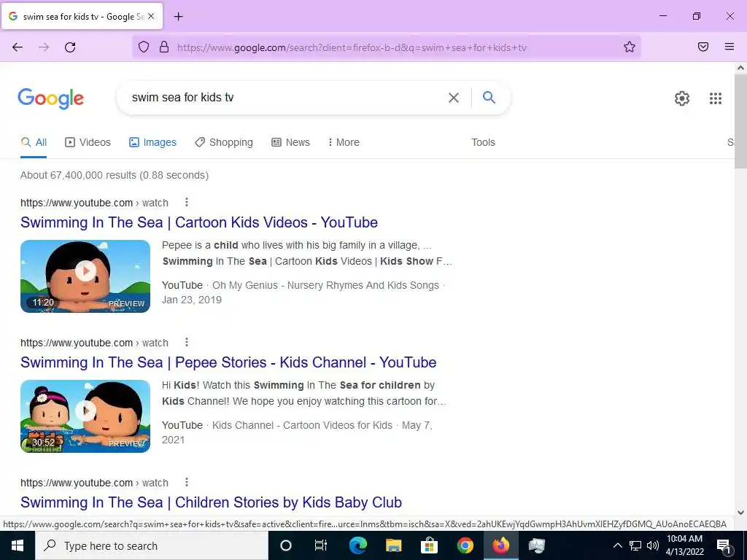Open 'Swimming In The Sea | Pepee Stories' link

[228, 362]
